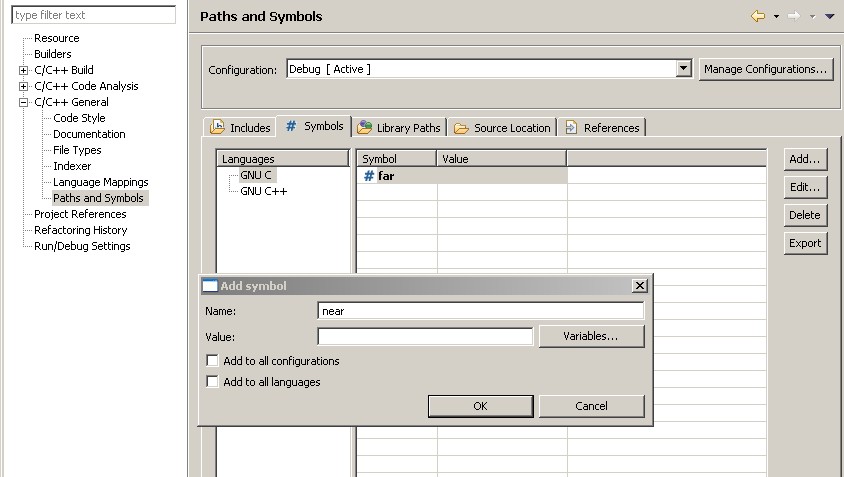This screenshot has width=844, height=477.
Task: Click the Variables... button
Action: click(x=591, y=336)
